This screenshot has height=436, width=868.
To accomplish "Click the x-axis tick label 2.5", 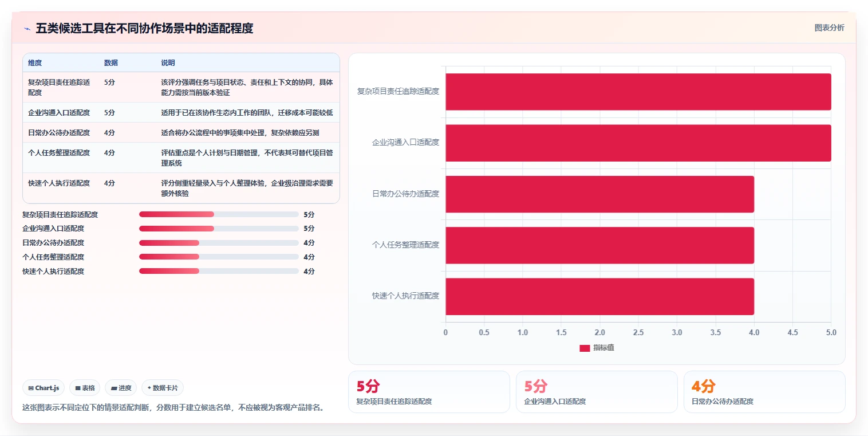I will coord(638,332).
